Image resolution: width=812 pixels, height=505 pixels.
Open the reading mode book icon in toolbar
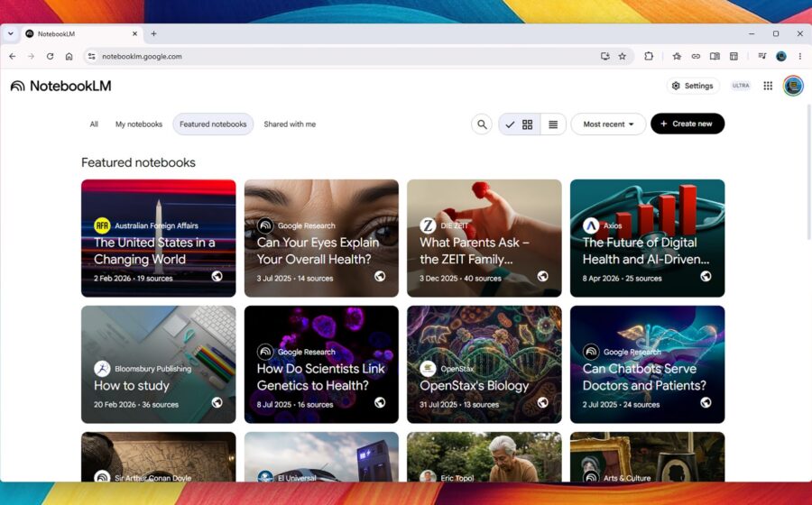coord(715,57)
